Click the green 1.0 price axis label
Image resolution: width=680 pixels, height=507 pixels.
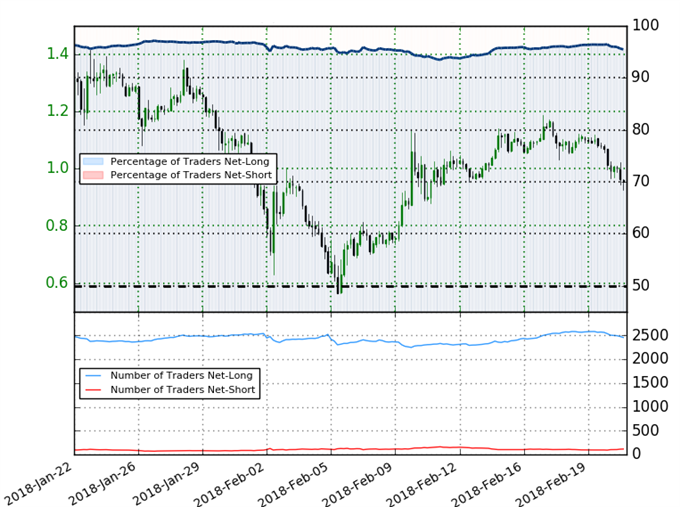(x=58, y=168)
